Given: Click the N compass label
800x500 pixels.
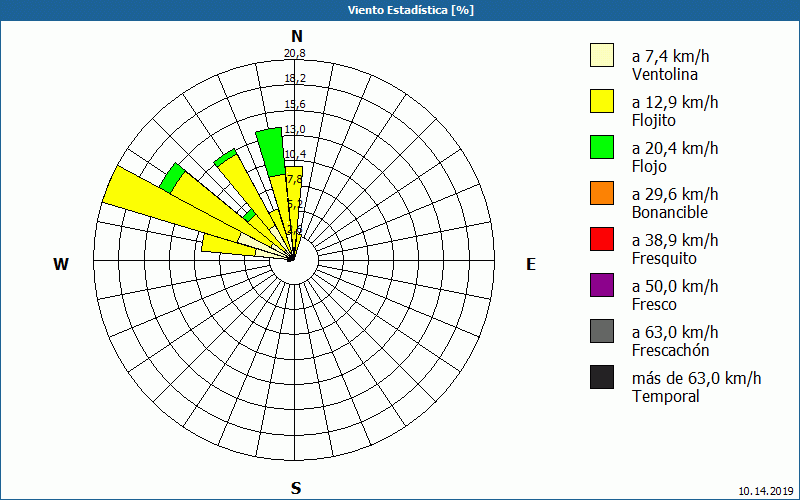Looking at the screenshot, I should pyautogui.click(x=297, y=36).
